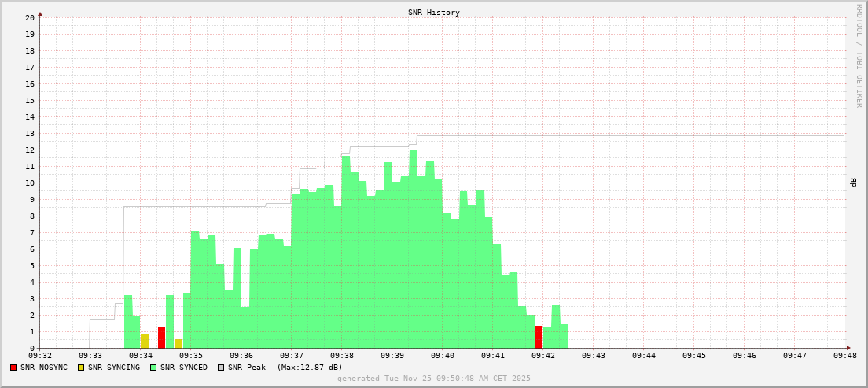Screen dimensions: 868x388
Task: Click the gray SNR Peak legend swatch
Action: click(221, 368)
